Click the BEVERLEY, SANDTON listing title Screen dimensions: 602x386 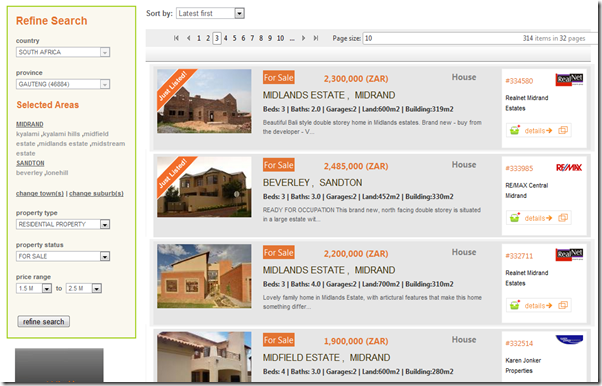313,182
